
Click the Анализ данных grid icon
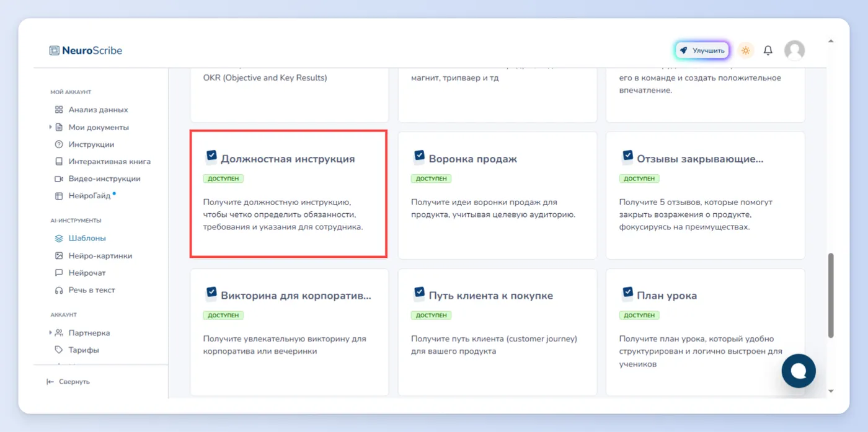[59, 110]
